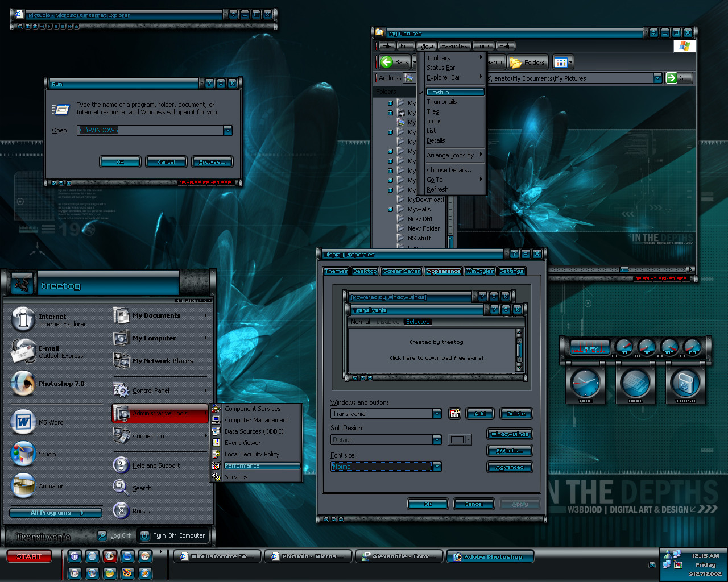Open the Windows and buttons skin dropdown

(437, 414)
